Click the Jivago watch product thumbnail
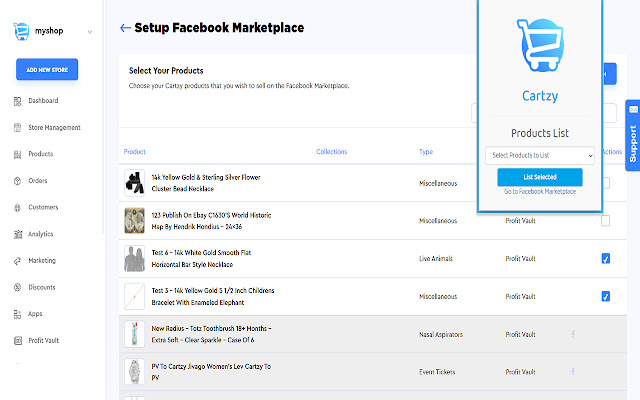640x400 pixels. (x=134, y=372)
